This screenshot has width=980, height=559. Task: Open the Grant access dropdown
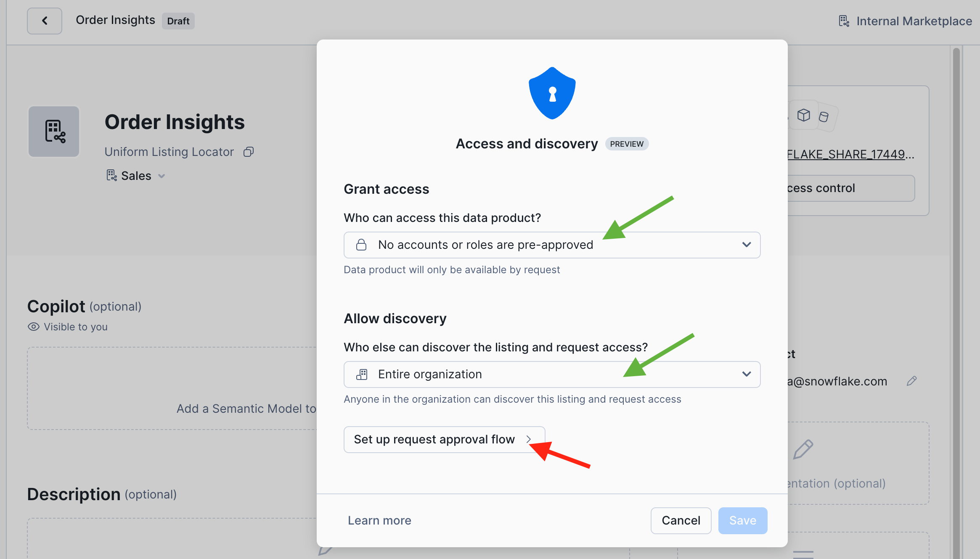click(552, 245)
